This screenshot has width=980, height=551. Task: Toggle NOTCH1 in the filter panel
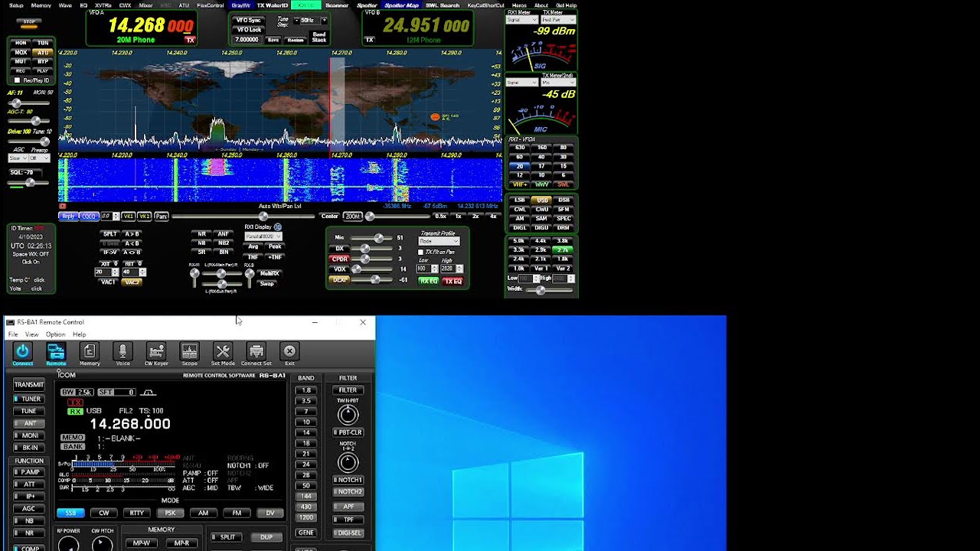pyautogui.click(x=348, y=480)
